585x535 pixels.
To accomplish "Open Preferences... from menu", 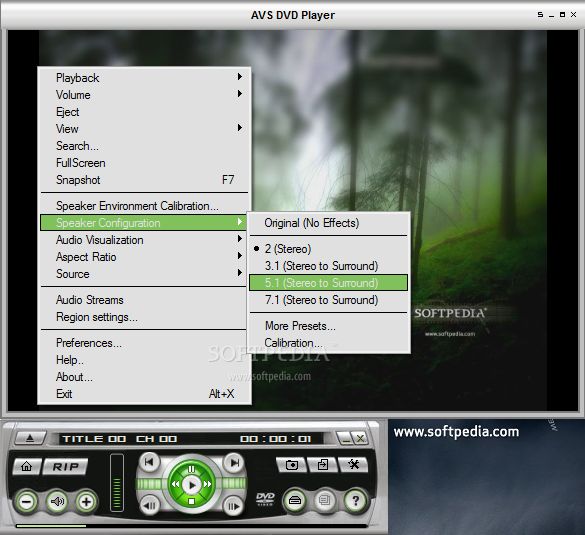I will coord(144,343).
